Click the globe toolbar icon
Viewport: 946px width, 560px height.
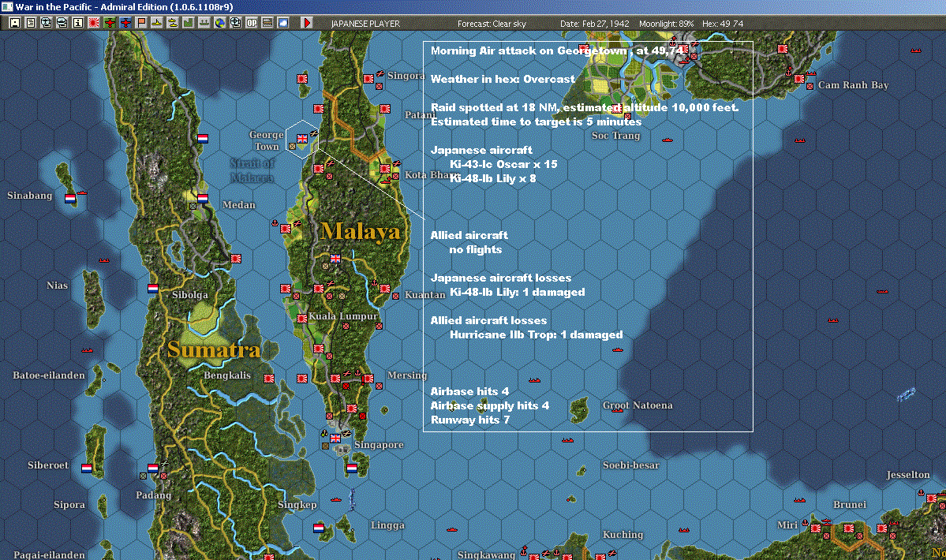click(x=219, y=23)
